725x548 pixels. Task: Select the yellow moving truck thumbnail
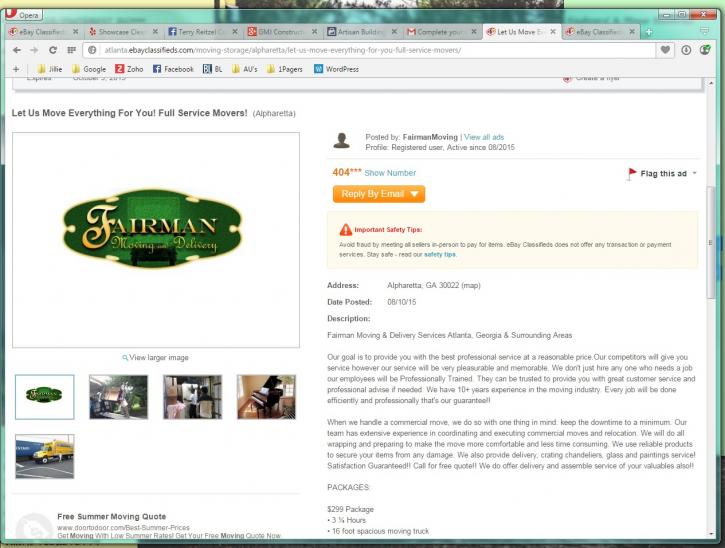point(44,456)
